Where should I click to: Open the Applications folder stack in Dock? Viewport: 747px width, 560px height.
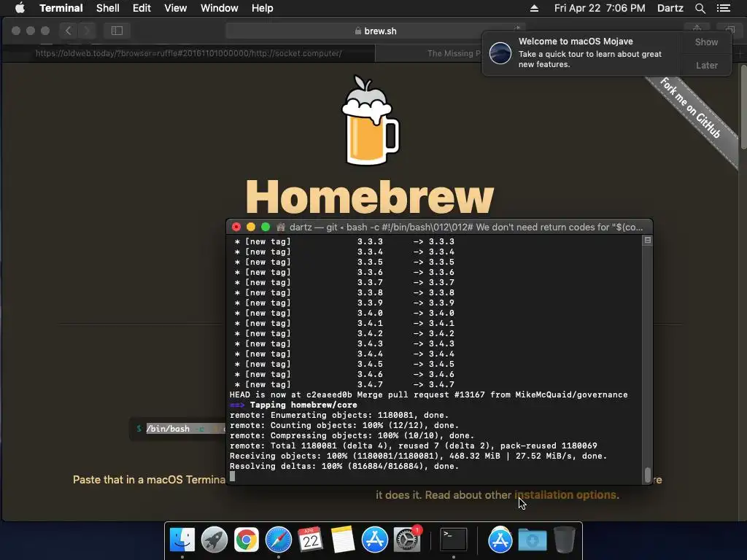tap(500, 540)
